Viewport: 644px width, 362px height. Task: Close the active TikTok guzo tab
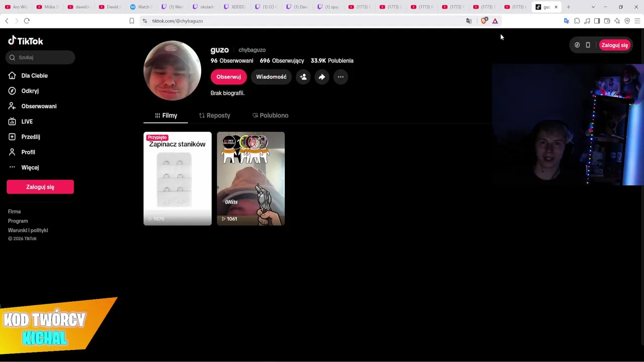[x=556, y=7]
